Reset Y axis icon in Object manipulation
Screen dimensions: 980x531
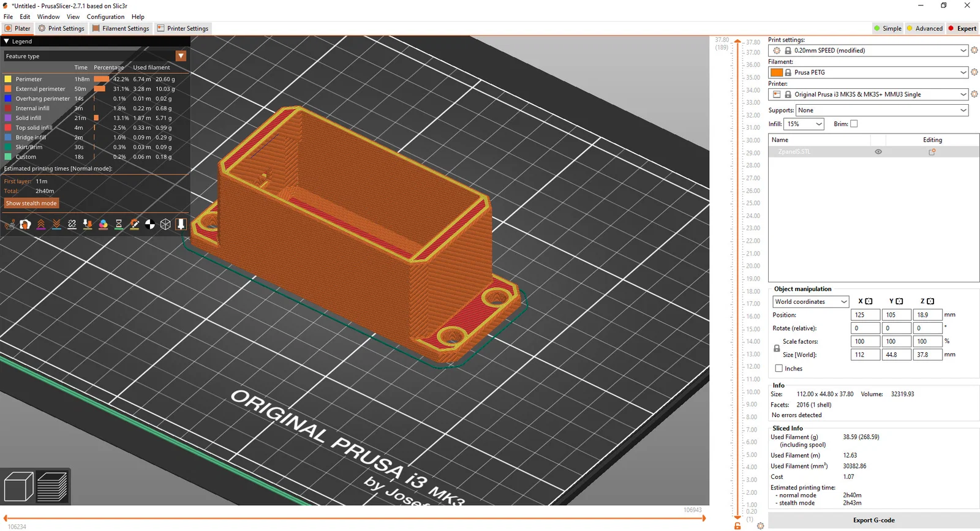[x=899, y=301]
